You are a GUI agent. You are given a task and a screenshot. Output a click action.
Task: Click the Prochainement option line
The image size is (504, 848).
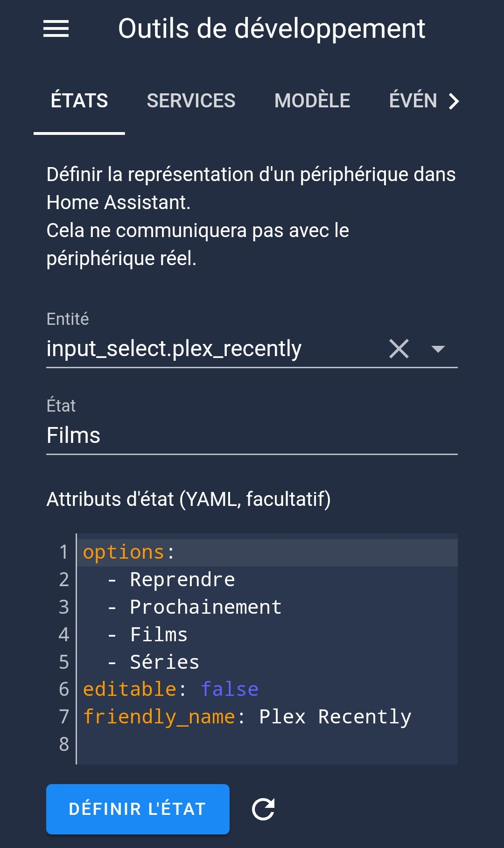(267, 607)
